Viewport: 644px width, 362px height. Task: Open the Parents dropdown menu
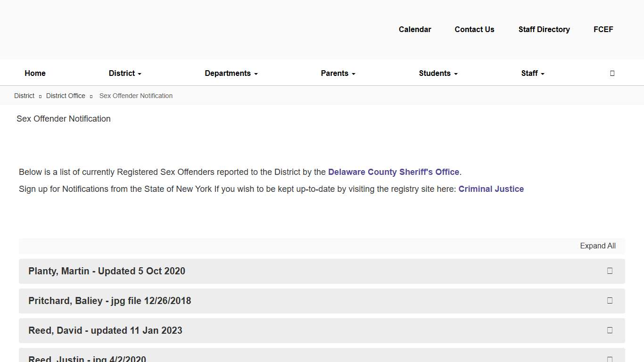click(x=338, y=73)
